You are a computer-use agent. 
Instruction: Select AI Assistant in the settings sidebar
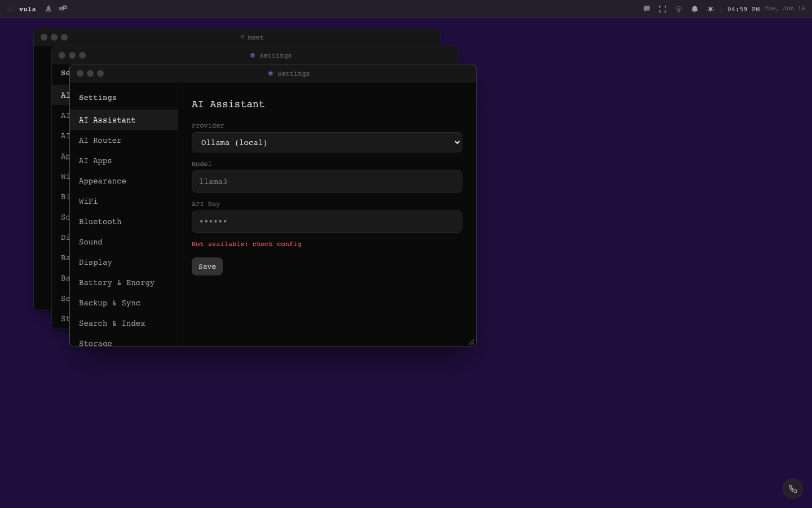124,120
